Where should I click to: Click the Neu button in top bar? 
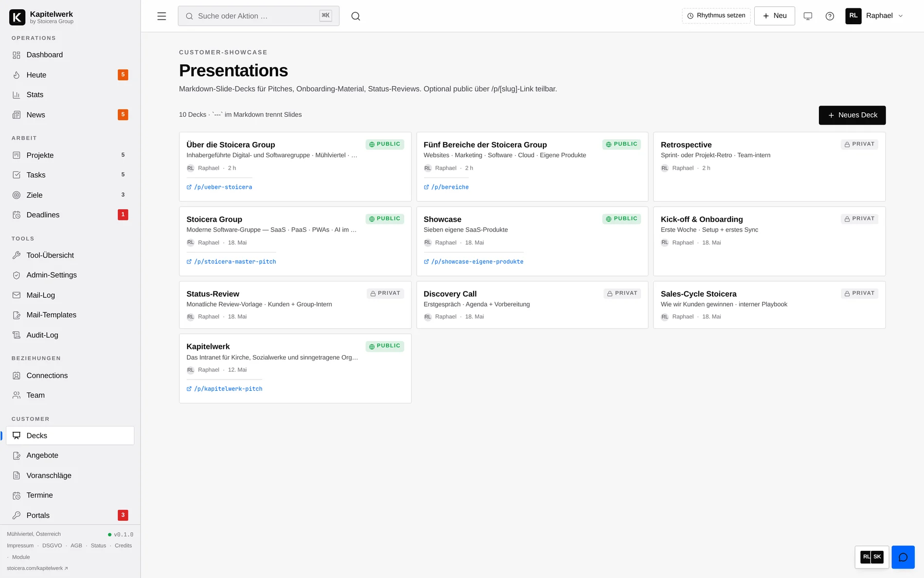774,16
